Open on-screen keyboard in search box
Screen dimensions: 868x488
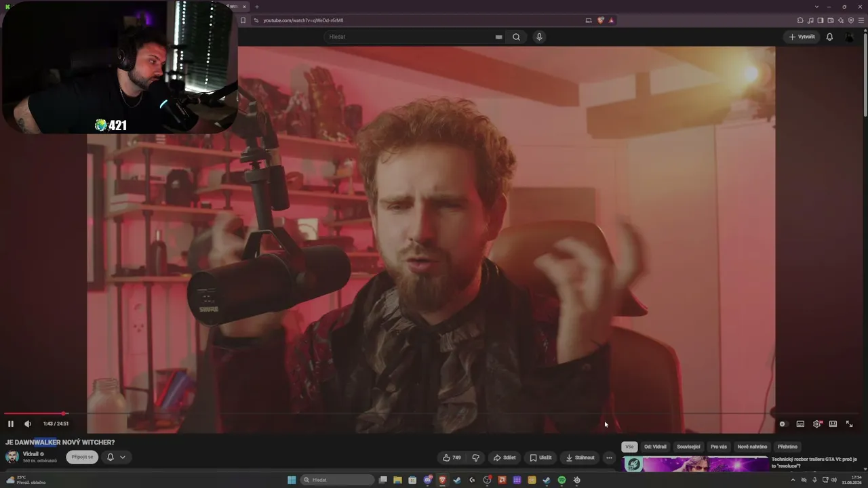[x=499, y=37]
